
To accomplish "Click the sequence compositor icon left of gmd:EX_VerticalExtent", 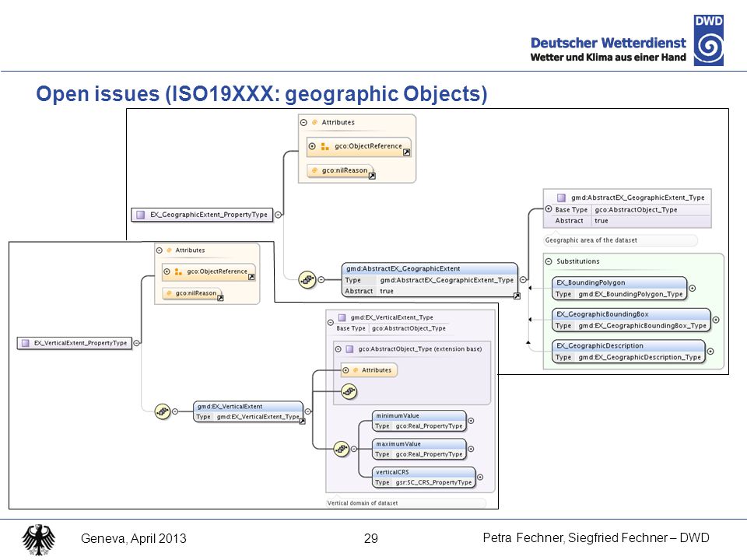I will (x=163, y=411).
